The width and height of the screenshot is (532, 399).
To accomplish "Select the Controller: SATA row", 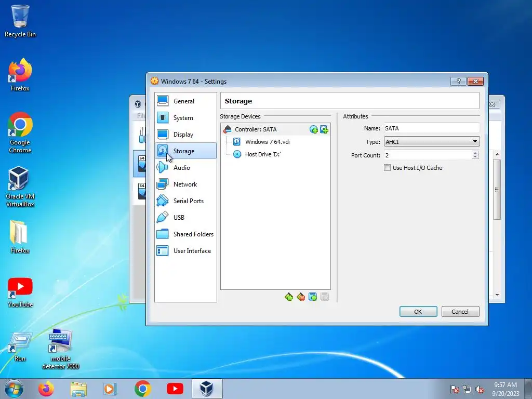I will [275, 129].
